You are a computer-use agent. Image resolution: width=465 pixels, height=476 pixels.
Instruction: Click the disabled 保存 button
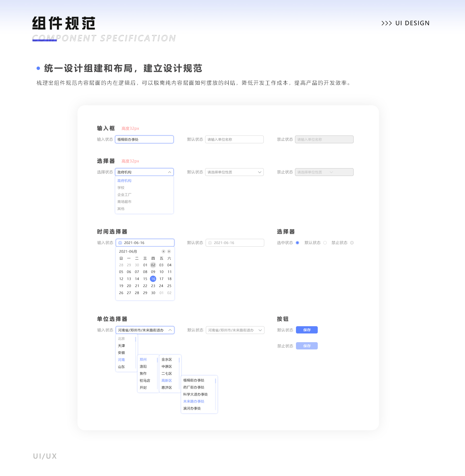(x=307, y=346)
